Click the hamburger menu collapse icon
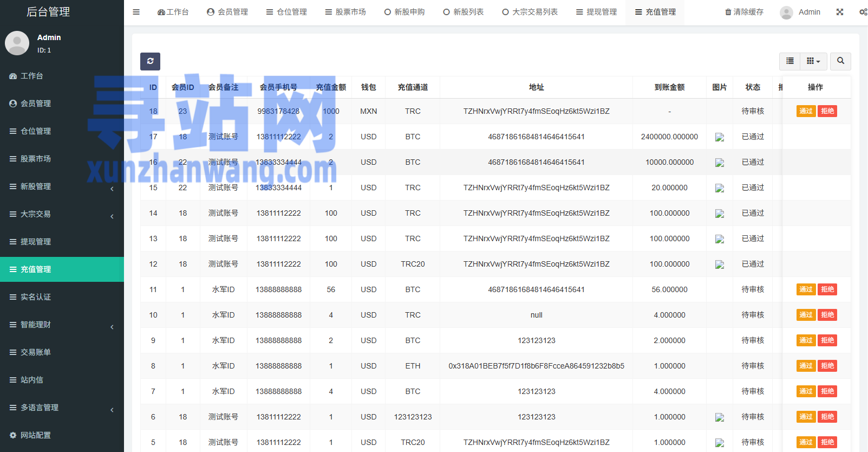 point(136,12)
